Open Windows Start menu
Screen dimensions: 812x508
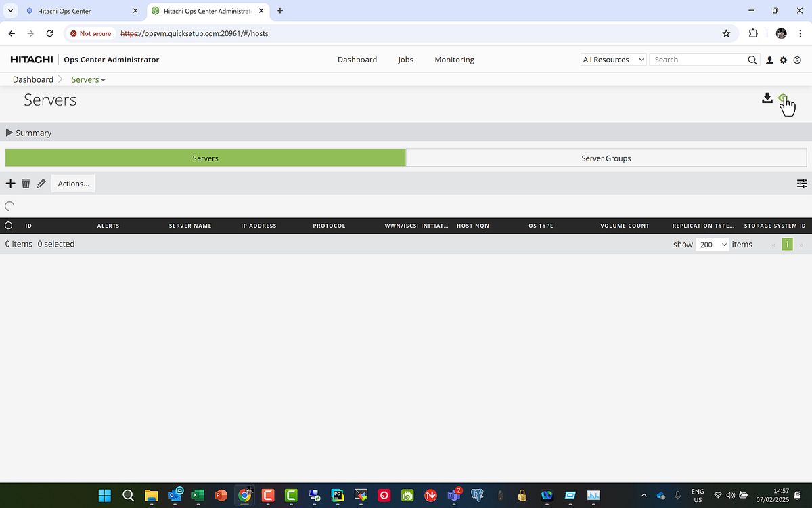click(x=105, y=495)
